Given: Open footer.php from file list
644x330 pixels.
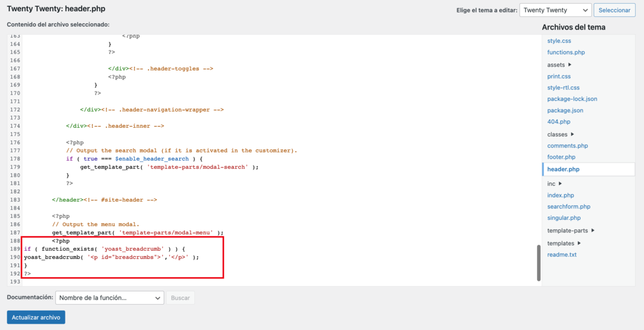Looking at the screenshot, I should pyautogui.click(x=562, y=157).
